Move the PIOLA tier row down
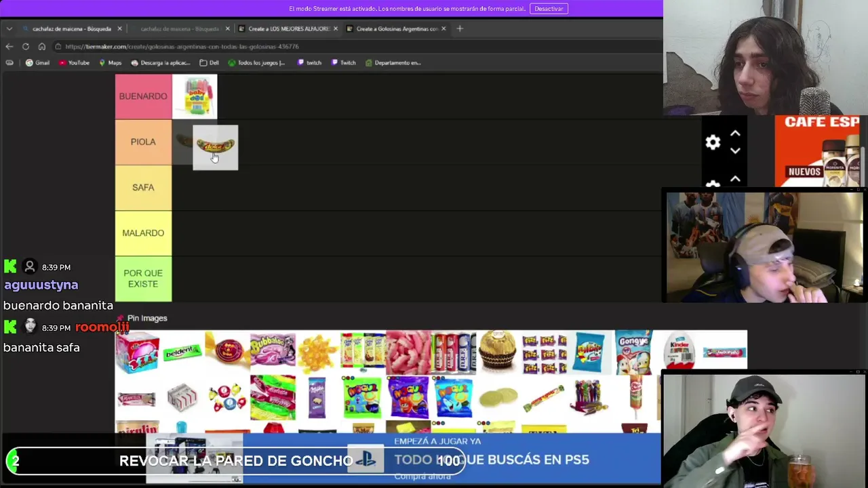This screenshot has height=488, width=868. coord(735,150)
